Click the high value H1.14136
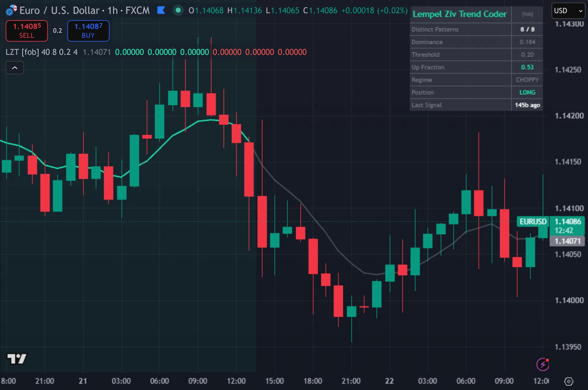Image resolution: width=588 pixels, height=390 pixels. click(244, 11)
